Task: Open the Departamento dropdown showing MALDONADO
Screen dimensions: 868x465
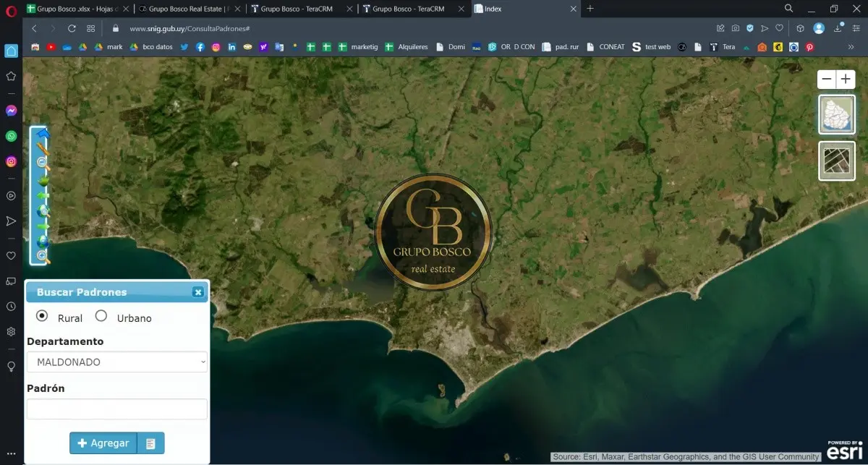Action: 117,362
